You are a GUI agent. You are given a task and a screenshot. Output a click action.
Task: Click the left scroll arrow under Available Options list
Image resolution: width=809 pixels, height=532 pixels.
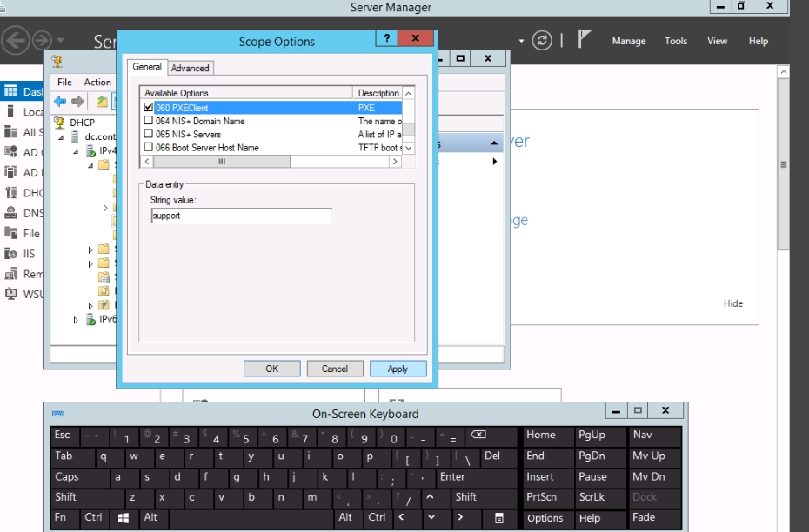tap(147, 162)
